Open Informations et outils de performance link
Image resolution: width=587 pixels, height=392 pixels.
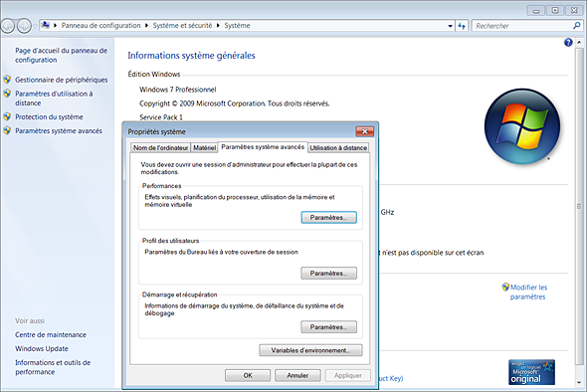[53, 367]
